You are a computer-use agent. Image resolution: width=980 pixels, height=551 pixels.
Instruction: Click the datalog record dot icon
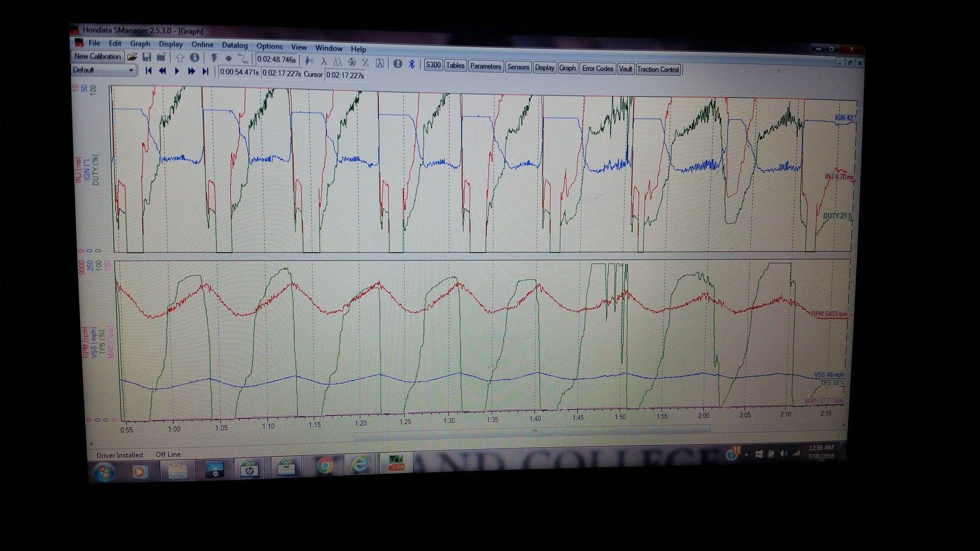click(x=228, y=58)
